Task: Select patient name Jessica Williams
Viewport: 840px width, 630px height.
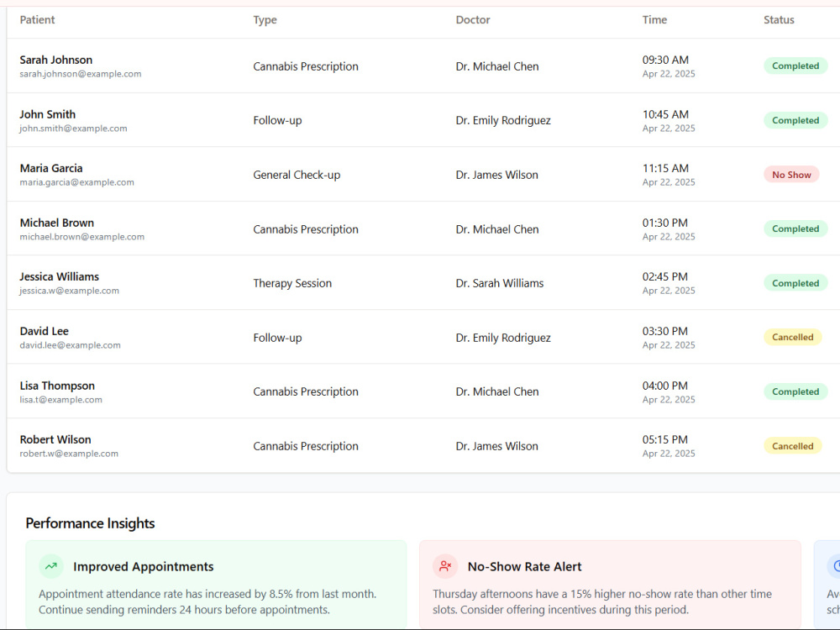Action: pyautogui.click(x=60, y=276)
